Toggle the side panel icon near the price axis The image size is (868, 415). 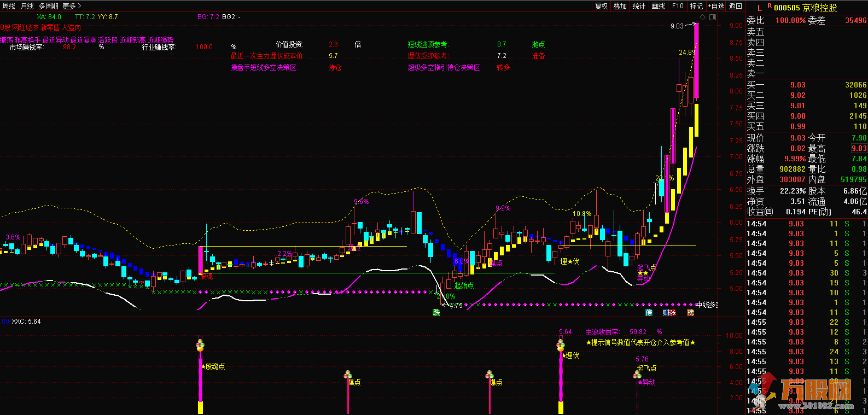point(713,17)
